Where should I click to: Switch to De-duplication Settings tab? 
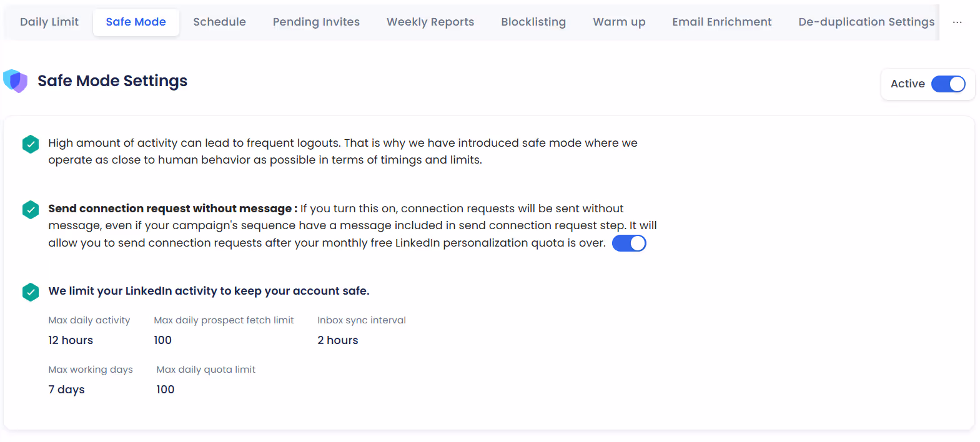pyautogui.click(x=866, y=22)
